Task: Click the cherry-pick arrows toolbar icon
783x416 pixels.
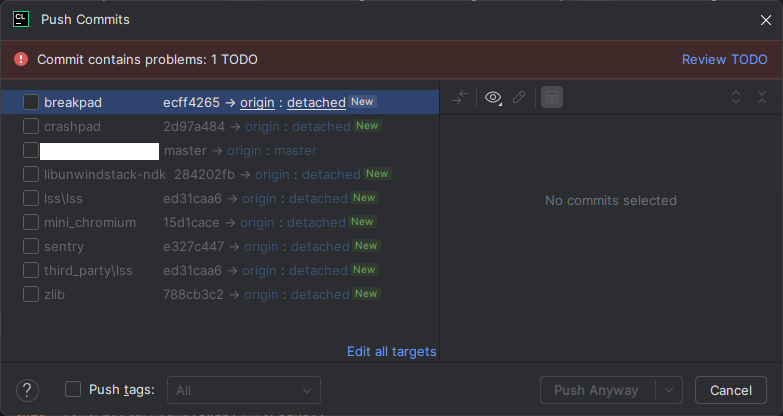Action: click(x=460, y=97)
